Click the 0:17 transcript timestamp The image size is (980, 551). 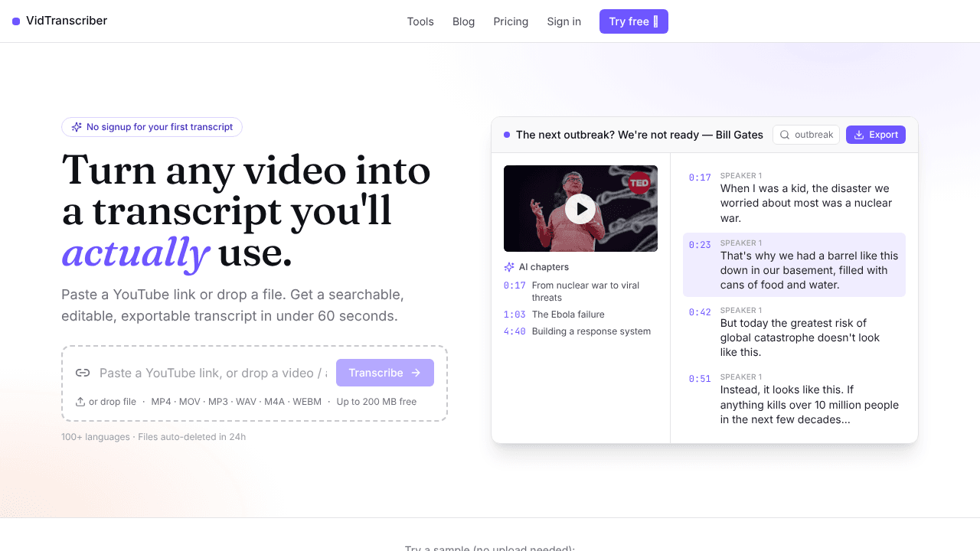tap(700, 178)
